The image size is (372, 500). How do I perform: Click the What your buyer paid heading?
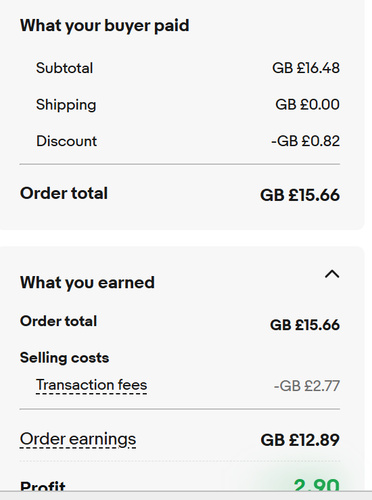tap(105, 26)
